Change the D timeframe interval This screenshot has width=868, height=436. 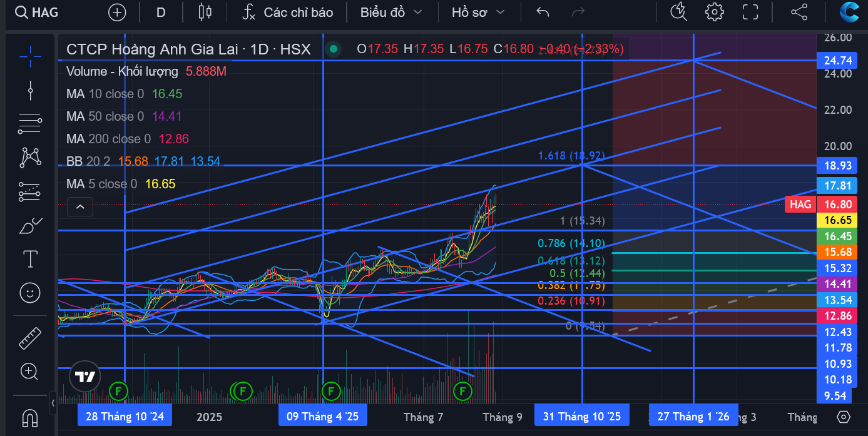click(161, 12)
